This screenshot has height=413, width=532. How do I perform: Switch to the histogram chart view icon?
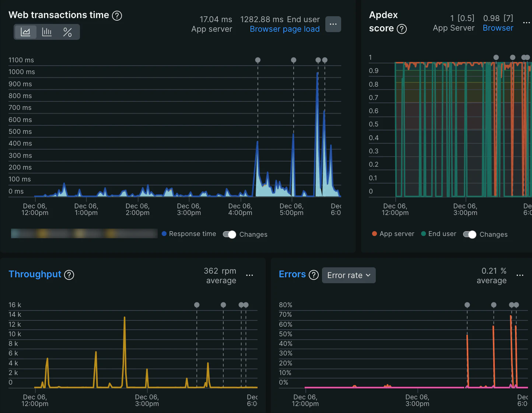47,32
